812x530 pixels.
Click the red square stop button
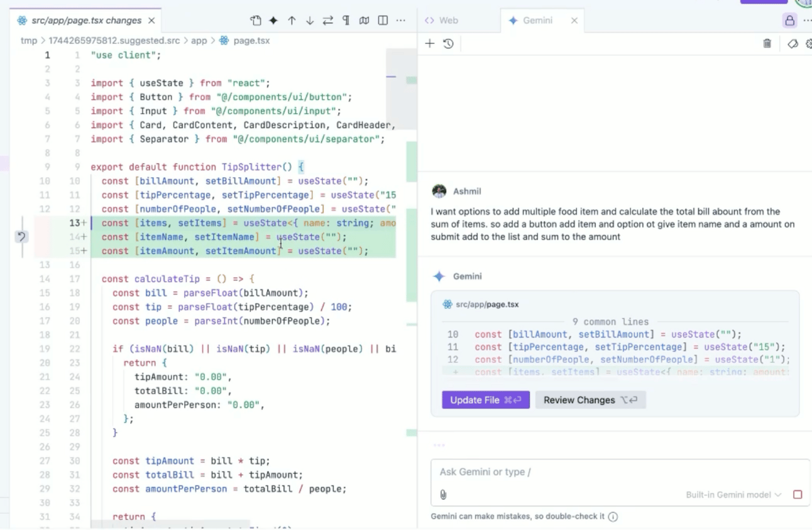click(x=798, y=495)
